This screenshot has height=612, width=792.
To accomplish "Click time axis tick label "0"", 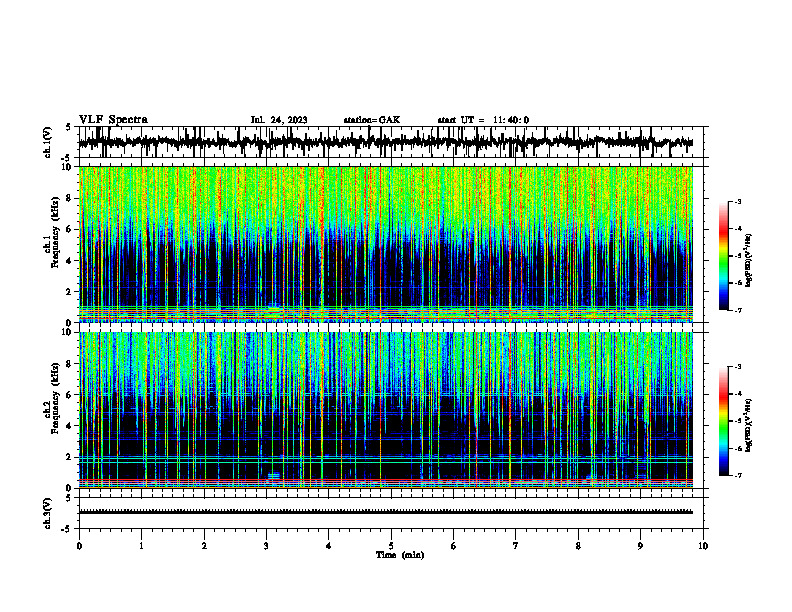I will pyautogui.click(x=79, y=546).
